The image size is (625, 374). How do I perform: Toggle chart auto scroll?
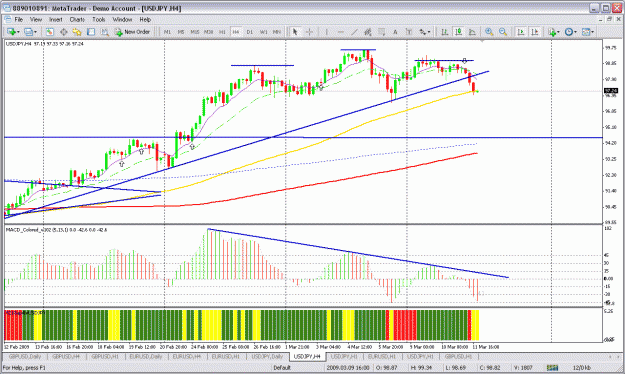pyautogui.click(x=521, y=32)
